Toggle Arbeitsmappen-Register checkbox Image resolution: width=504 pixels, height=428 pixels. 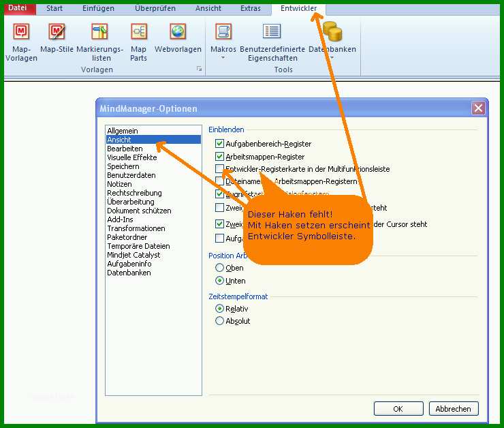tap(219, 156)
